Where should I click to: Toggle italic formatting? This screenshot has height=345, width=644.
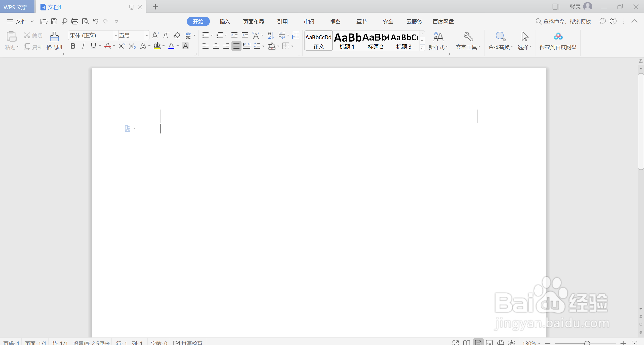click(83, 46)
